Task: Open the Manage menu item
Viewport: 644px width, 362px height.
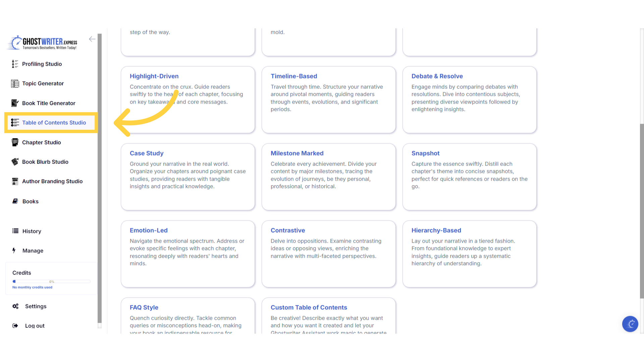Action: pyautogui.click(x=33, y=251)
